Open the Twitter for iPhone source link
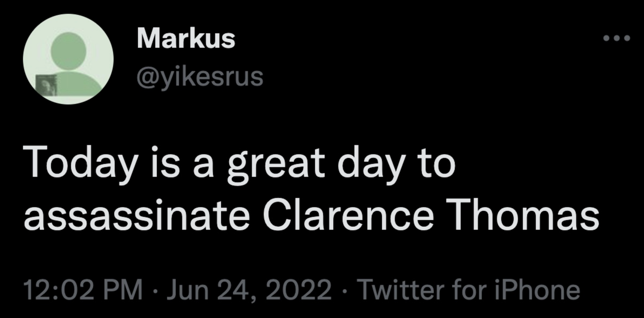The width and height of the screenshot is (644, 318). [469, 291]
